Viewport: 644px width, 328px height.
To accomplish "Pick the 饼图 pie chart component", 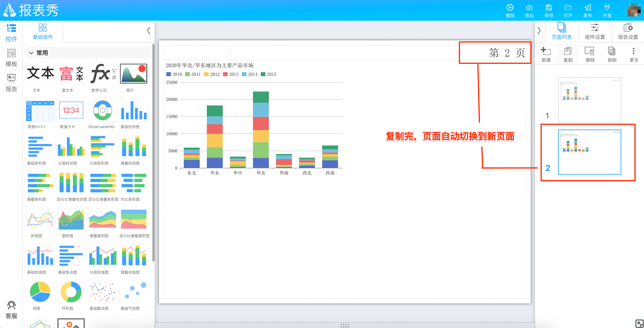I will [40, 292].
